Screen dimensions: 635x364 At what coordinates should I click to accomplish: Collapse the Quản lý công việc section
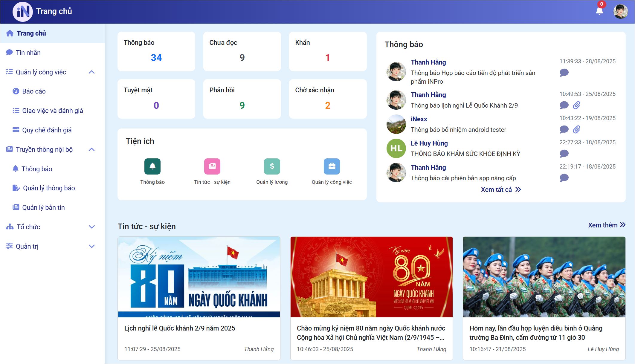pyautogui.click(x=92, y=72)
